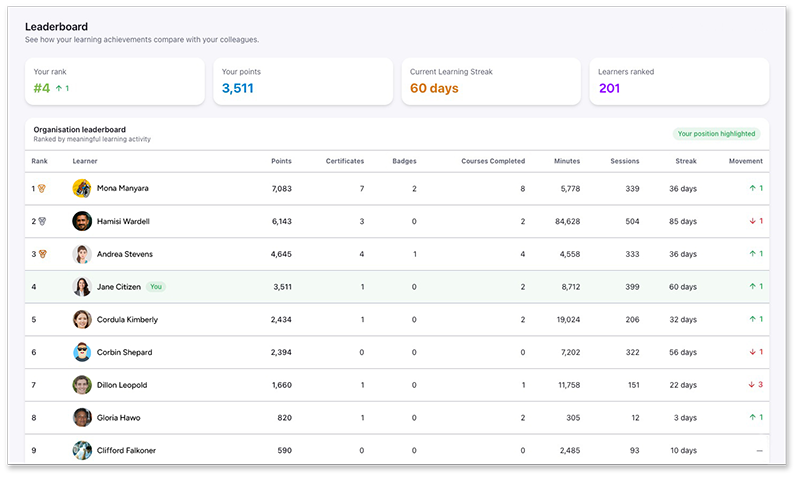Screen dimensions: 800x478
Task: Click Hamisi Wardell's profile picture
Action: [82, 221]
